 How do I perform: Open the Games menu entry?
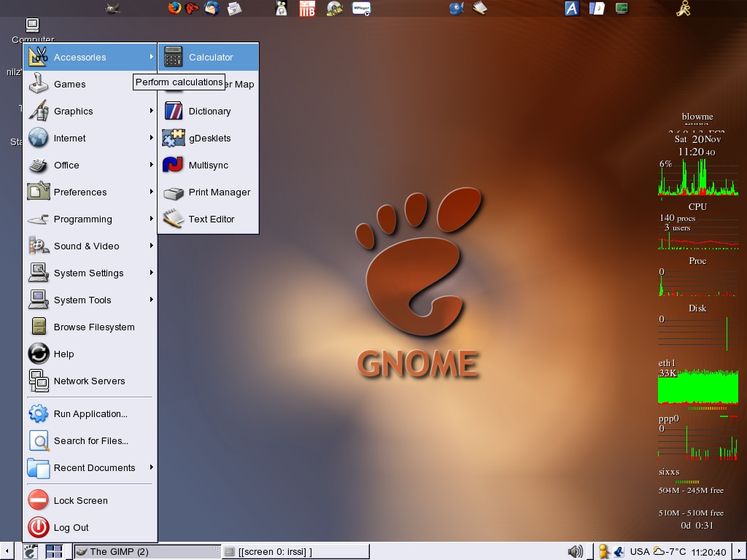[90, 85]
